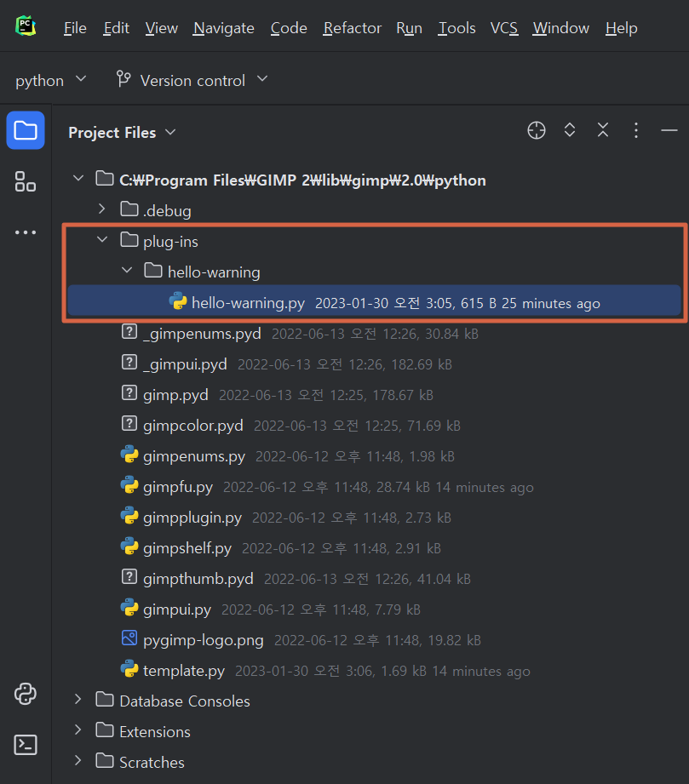Collapse the root python directory node
Screen dimensions: 689x784
click(78, 179)
